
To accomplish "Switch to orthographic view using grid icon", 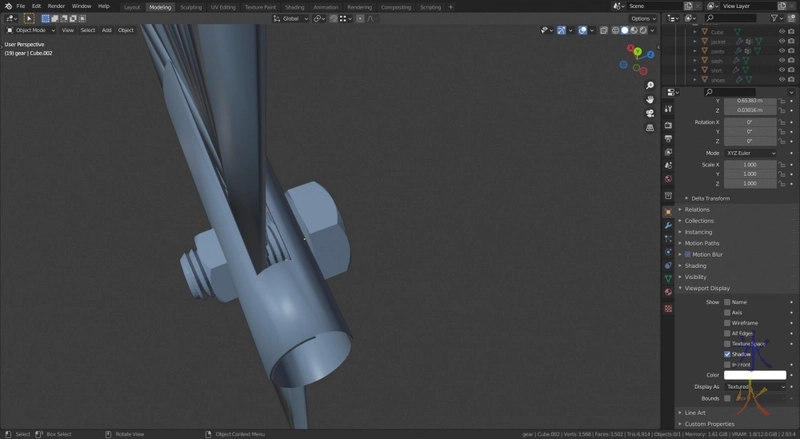I will [650, 128].
